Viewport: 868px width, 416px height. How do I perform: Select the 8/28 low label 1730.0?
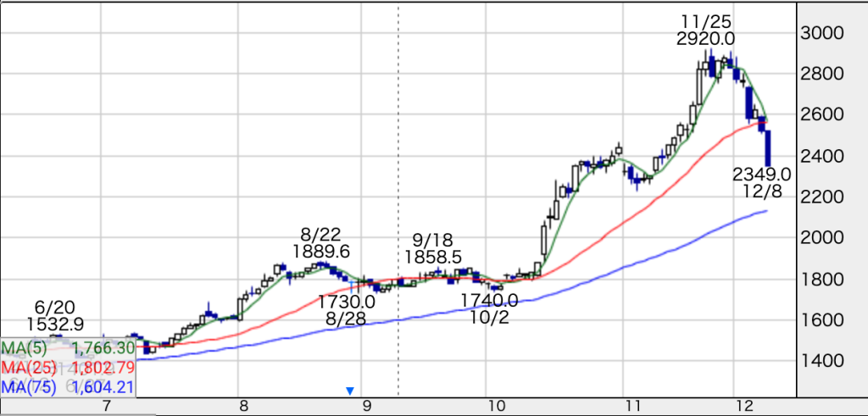(x=347, y=301)
